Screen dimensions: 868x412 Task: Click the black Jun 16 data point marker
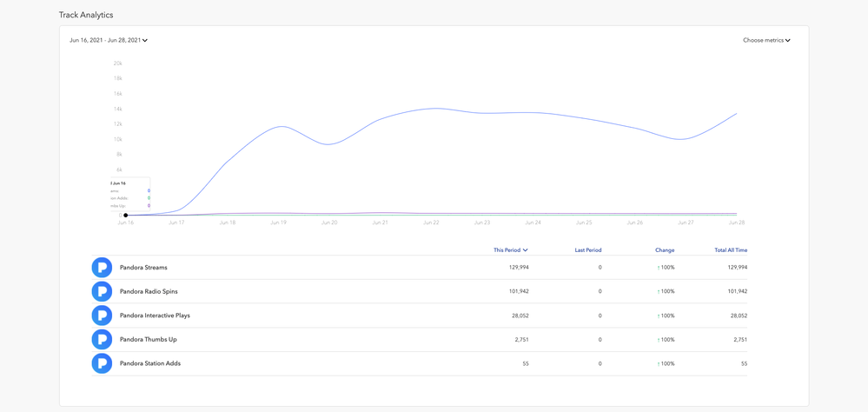pyautogui.click(x=126, y=215)
